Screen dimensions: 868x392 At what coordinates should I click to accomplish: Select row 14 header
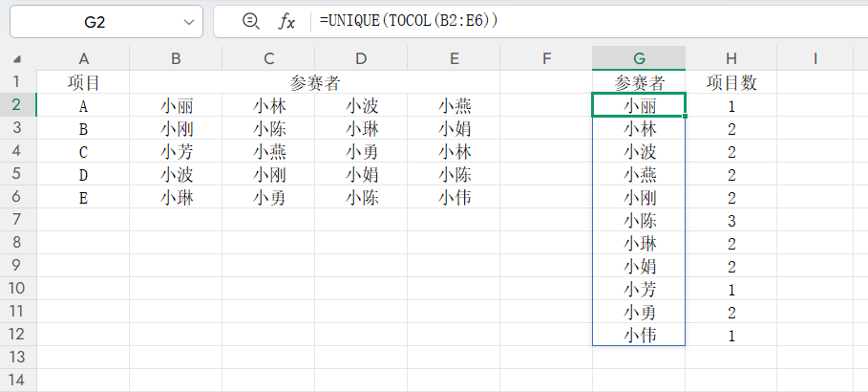point(18,381)
